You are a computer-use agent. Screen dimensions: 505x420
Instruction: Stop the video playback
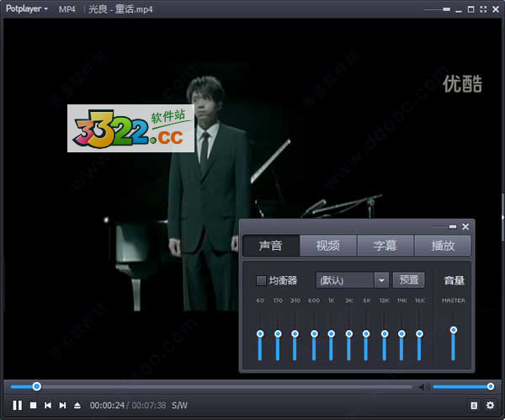pyautogui.click(x=33, y=405)
